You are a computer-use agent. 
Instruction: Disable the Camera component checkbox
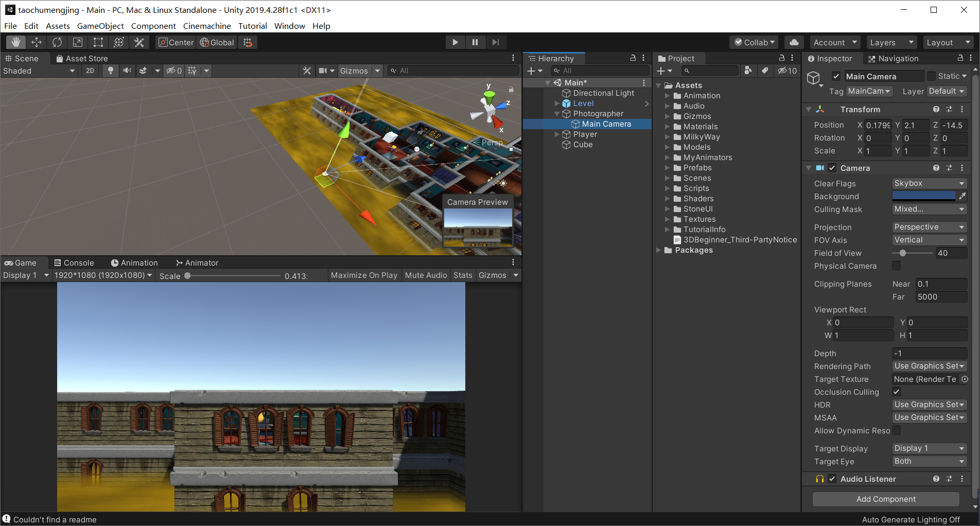[x=832, y=168]
